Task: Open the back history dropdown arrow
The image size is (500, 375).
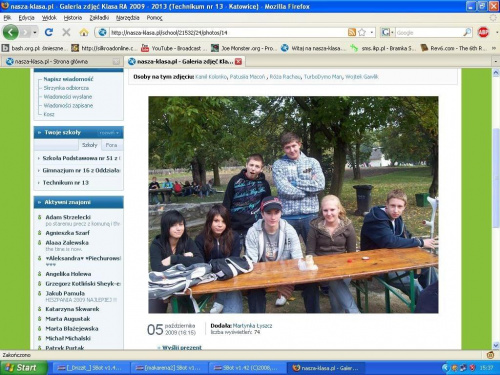Action: [35, 32]
